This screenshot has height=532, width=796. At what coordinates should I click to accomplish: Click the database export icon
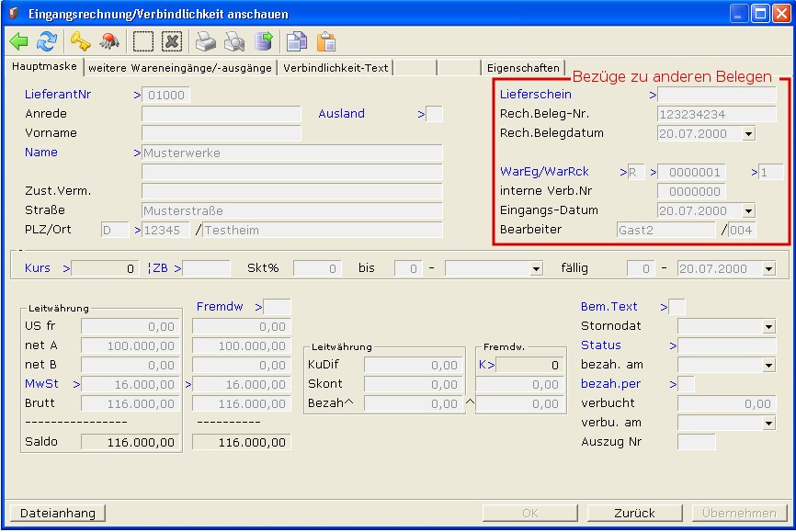coord(264,41)
